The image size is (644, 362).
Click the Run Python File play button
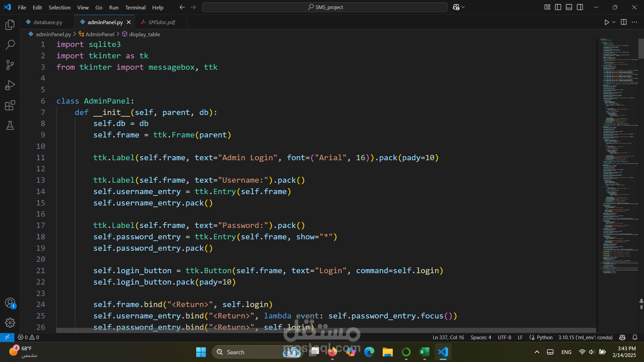point(606,22)
